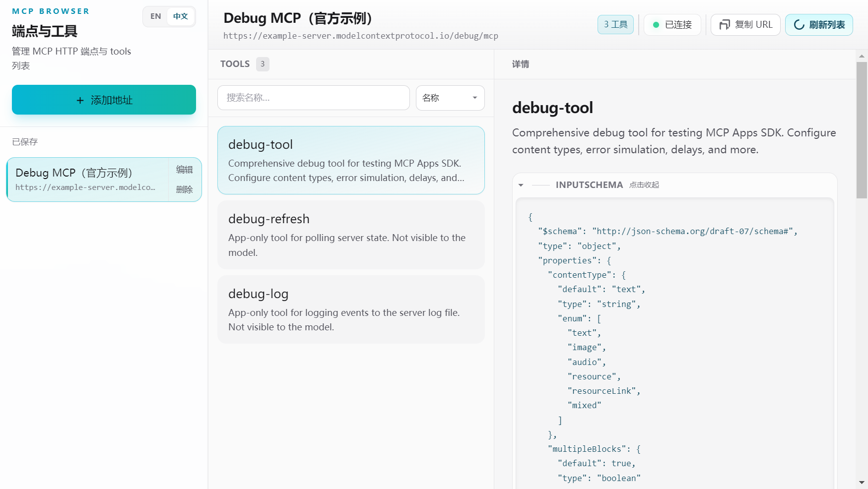The width and height of the screenshot is (868, 489).
Task: Click the 3 工具 badge
Action: [615, 24]
